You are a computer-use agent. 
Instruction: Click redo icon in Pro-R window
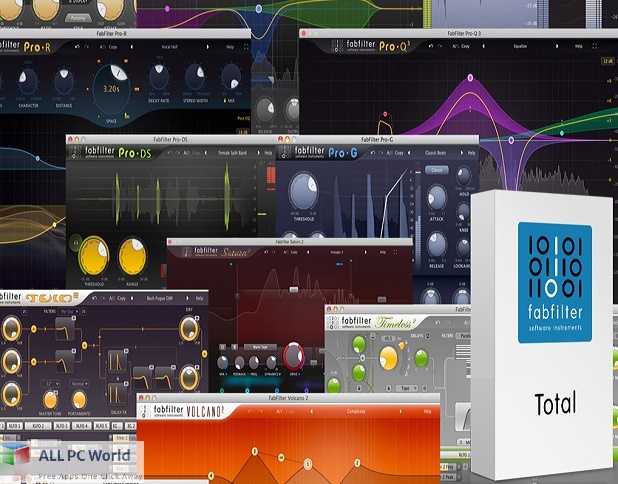[87, 47]
